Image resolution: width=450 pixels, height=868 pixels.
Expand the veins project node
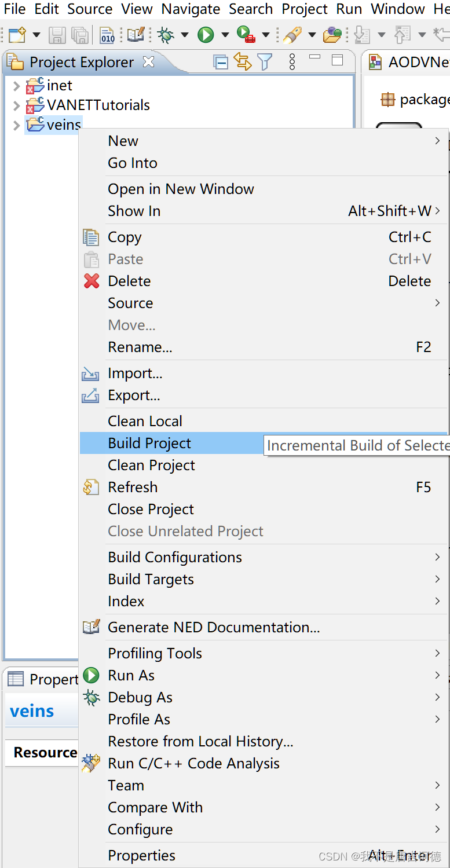[x=16, y=125]
